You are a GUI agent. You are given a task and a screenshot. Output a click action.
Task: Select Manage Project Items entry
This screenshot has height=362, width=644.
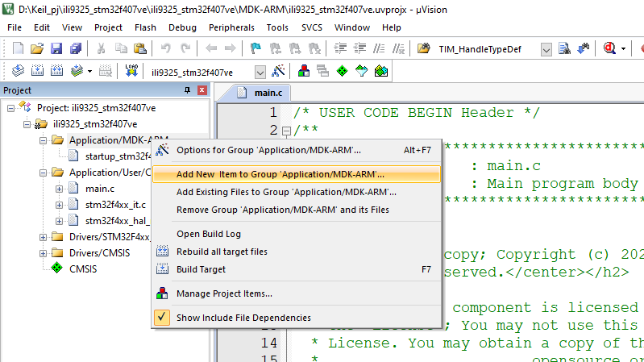click(x=296, y=293)
